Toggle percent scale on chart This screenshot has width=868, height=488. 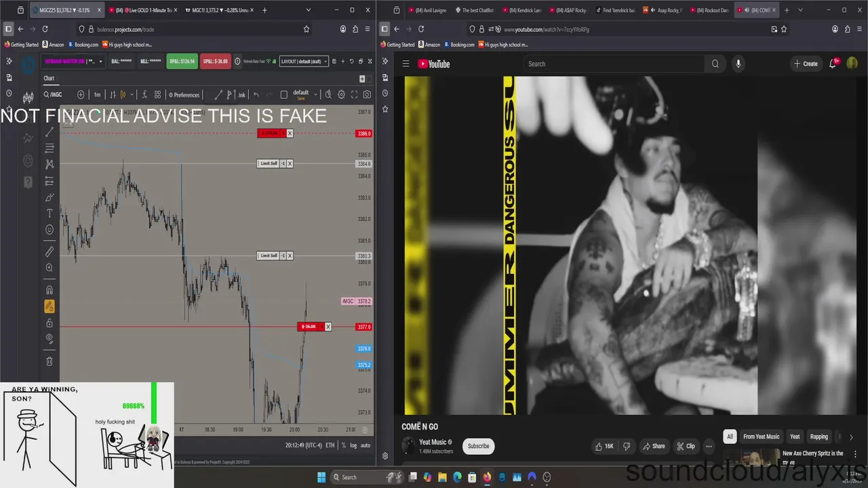344,445
